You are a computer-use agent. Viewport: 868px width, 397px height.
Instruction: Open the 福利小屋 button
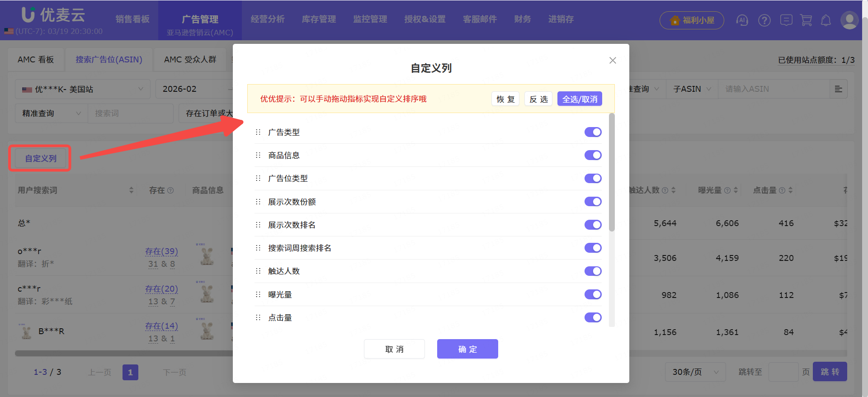tap(692, 20)
